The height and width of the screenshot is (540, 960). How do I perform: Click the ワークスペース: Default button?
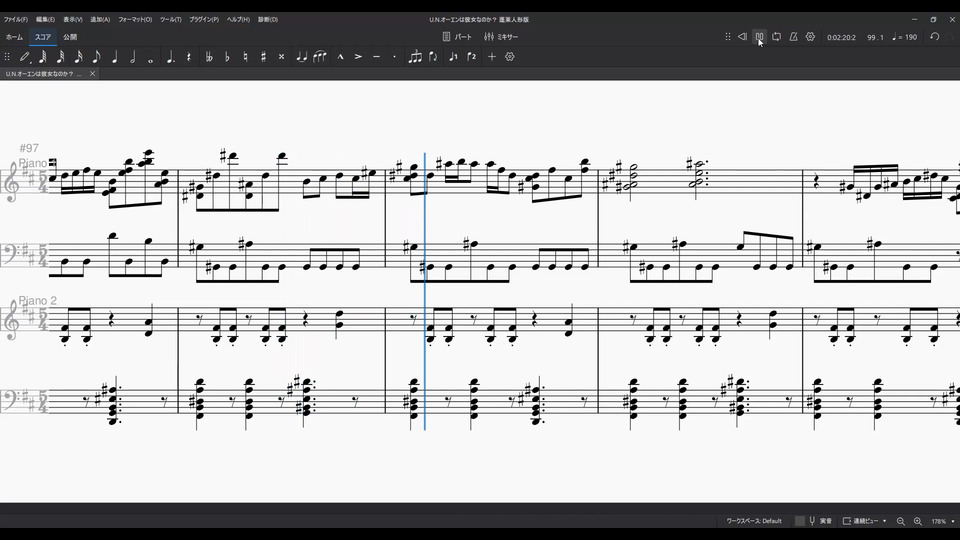(x=754, y=521)
